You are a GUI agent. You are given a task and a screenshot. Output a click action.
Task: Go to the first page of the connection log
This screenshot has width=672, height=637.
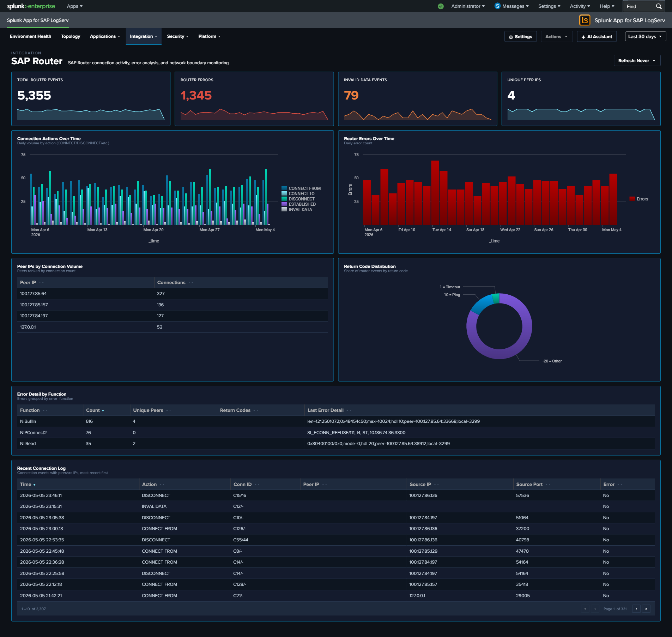[x=585, y=609]
